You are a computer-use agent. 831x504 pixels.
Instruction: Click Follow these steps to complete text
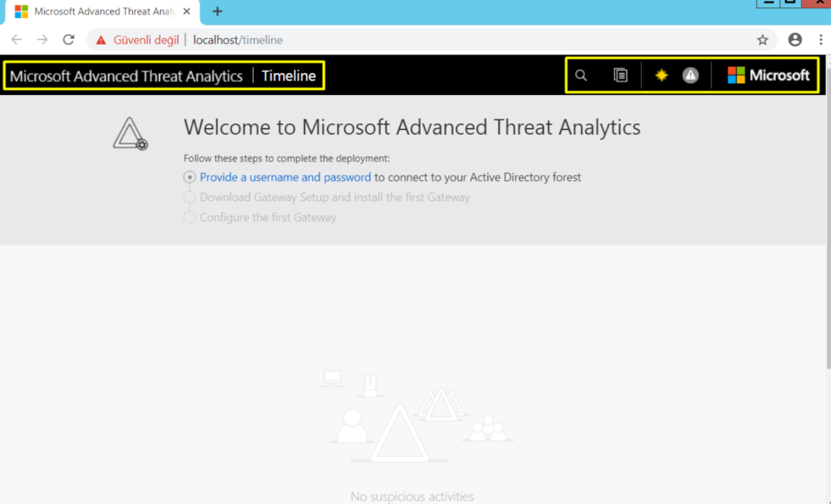[286, 158]
